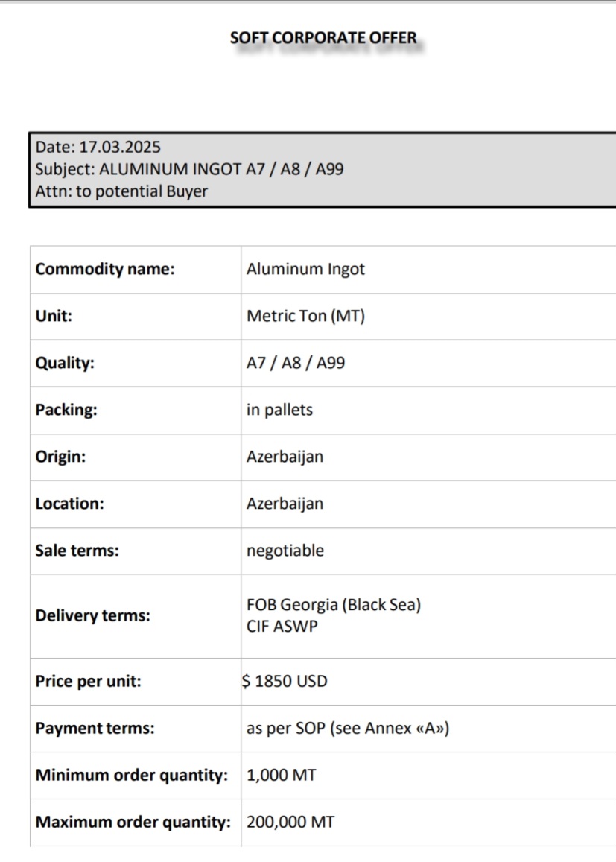Select the Commodity name label cell
616x862 pixels.
pyautogui.click(x=136, y=270)
